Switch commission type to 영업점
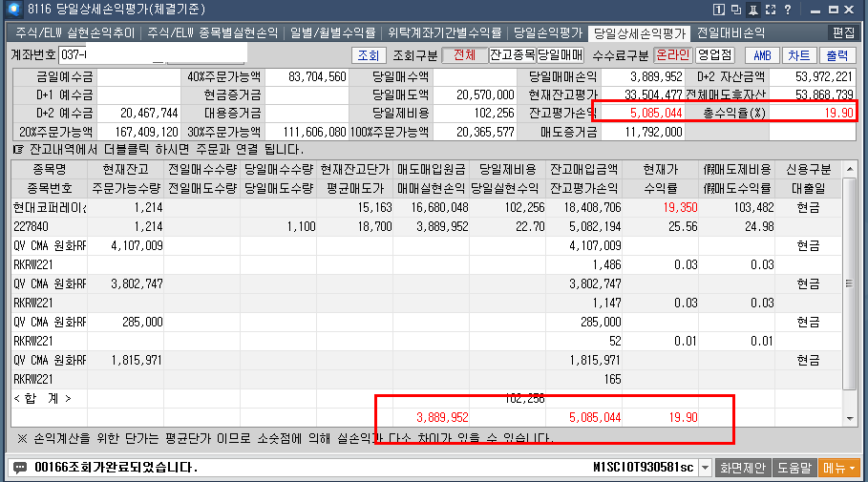This screenshot has width=868, height=482. click(714, 54)
